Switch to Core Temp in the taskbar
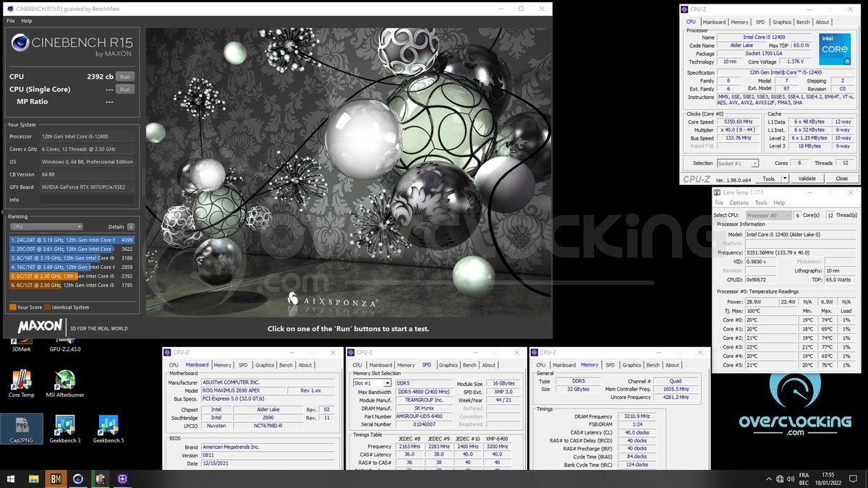The image size is (868, 488). coord(100,479)
